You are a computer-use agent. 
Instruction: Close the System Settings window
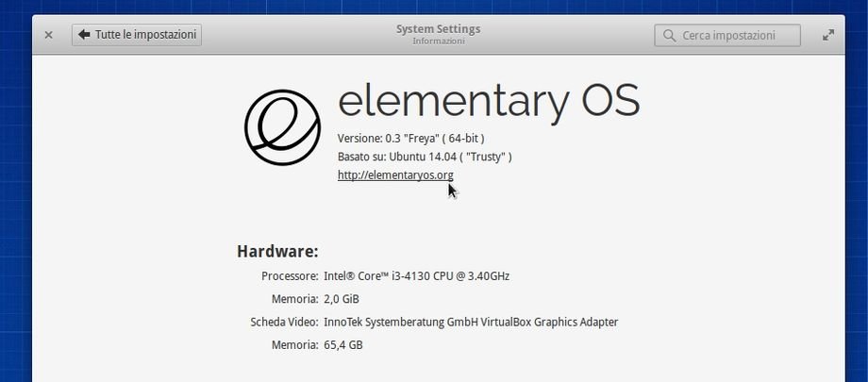tap(49, 35)
